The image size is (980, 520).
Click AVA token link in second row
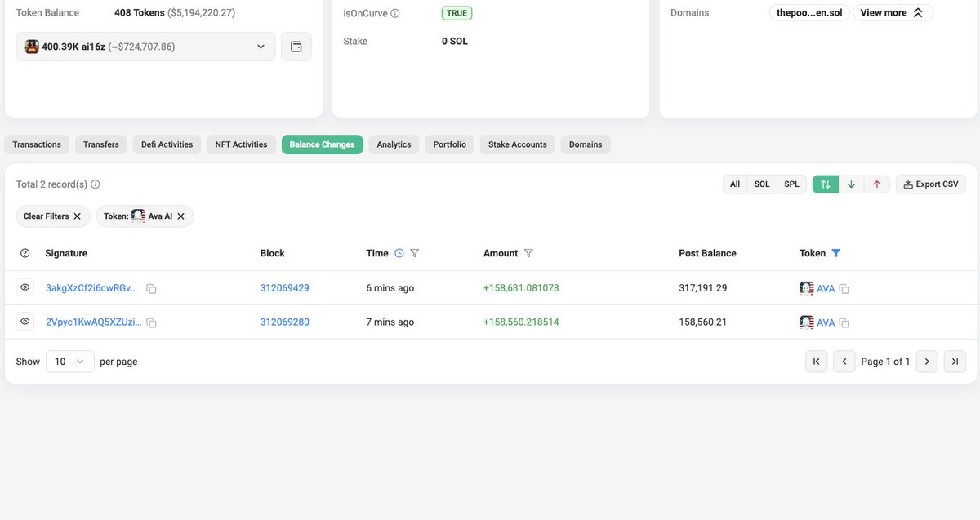tap(826, 322)
